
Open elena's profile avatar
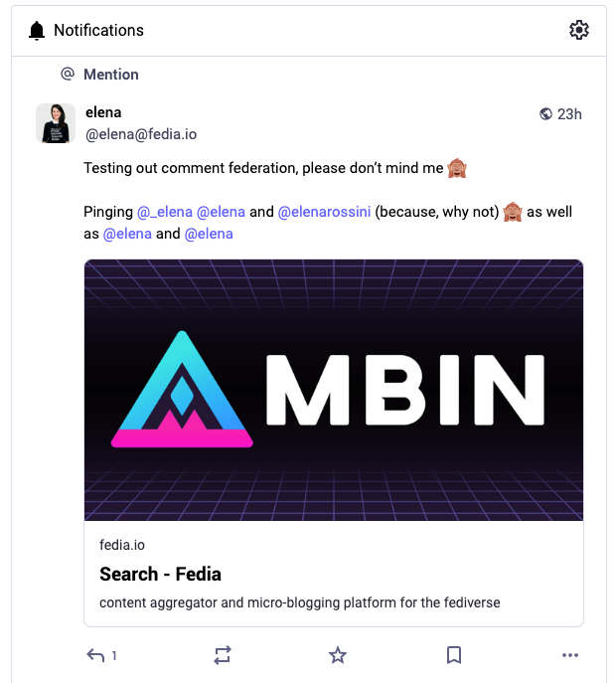pyautogui.click(x=56, y=123)
